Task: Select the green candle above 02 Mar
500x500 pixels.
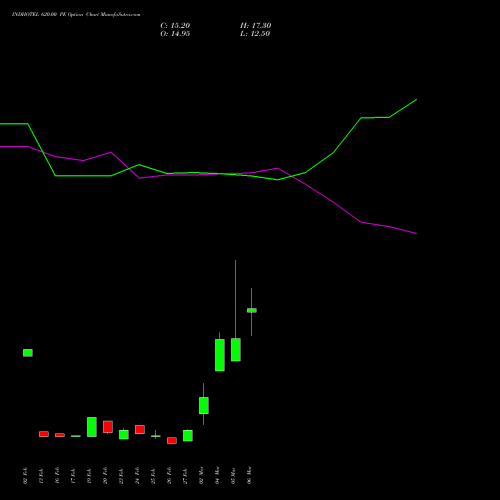Action: 204,405
